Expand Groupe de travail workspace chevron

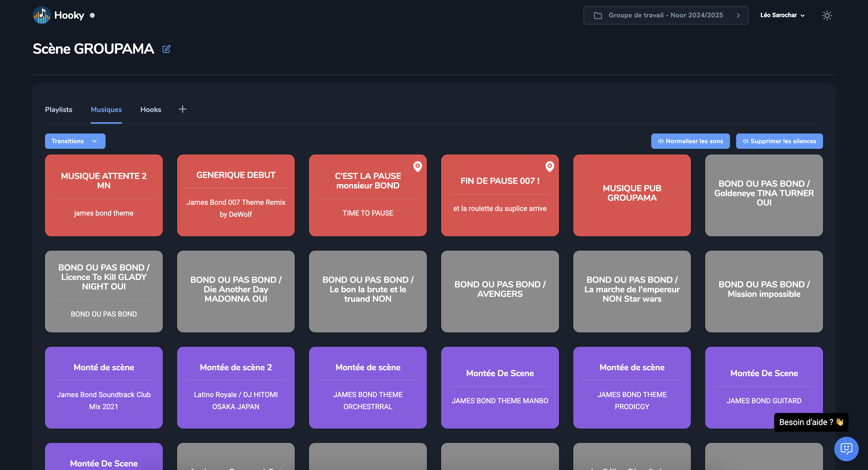(738, 16)
